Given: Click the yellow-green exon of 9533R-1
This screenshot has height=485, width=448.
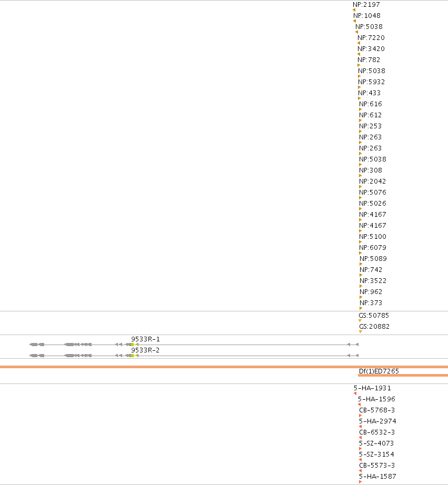Looking at the screenshot, I should [133, 345].
